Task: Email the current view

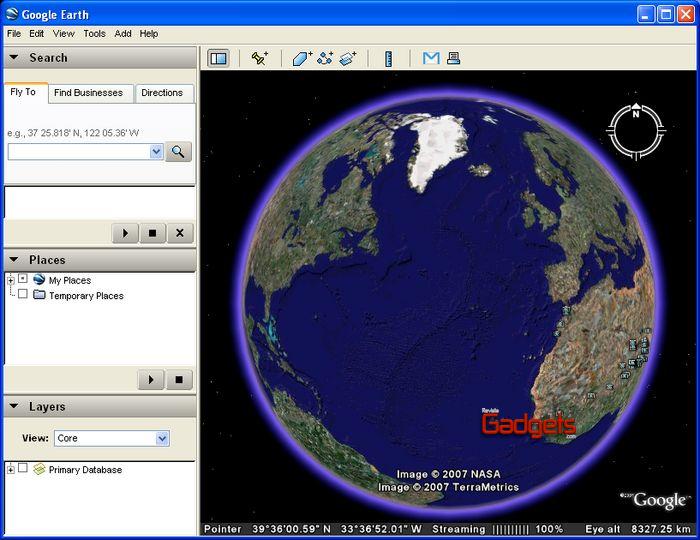Action: (x=431, y=58)
